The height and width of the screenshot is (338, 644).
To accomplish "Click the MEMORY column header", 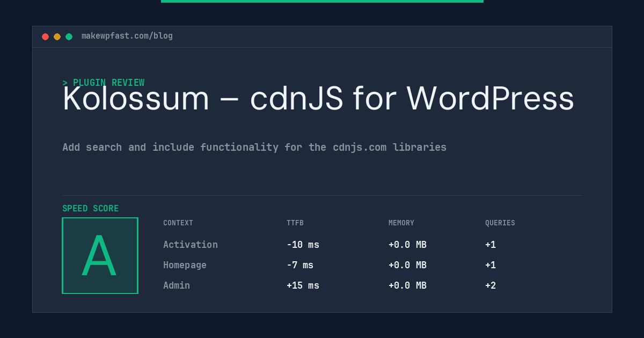I will coord(401,223).
